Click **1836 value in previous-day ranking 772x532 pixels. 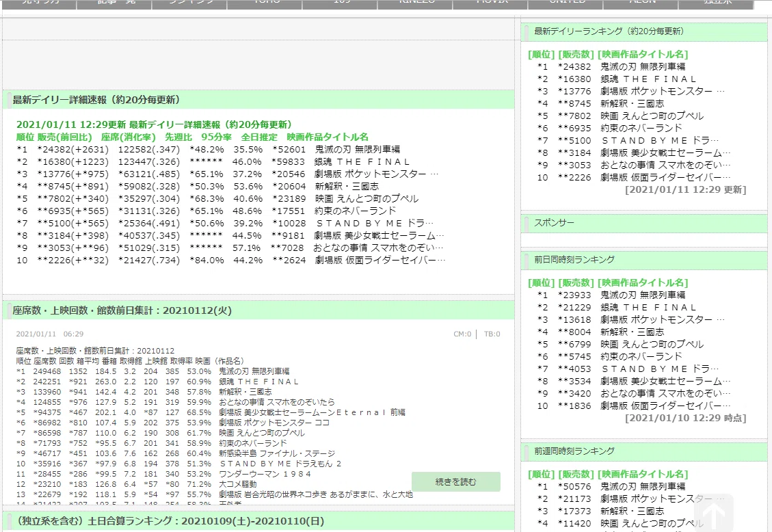coord(574,406)
